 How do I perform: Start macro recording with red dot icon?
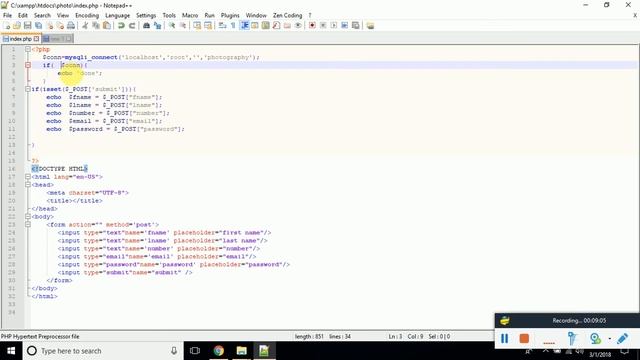point(312,26)
